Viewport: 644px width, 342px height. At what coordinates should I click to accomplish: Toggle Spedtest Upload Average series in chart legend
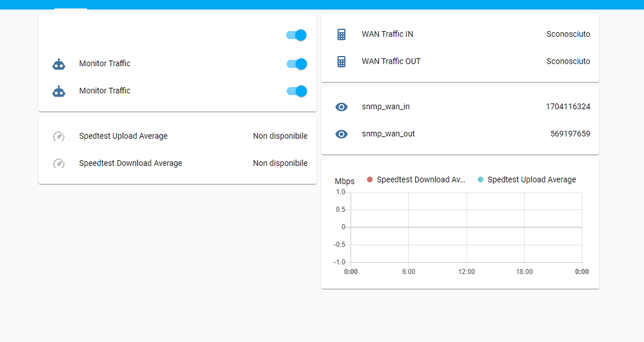click(x=527, y=179)
